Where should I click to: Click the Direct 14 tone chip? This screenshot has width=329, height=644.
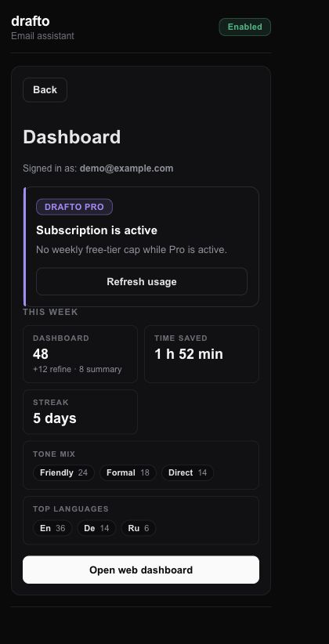click(x=188, y=472)
